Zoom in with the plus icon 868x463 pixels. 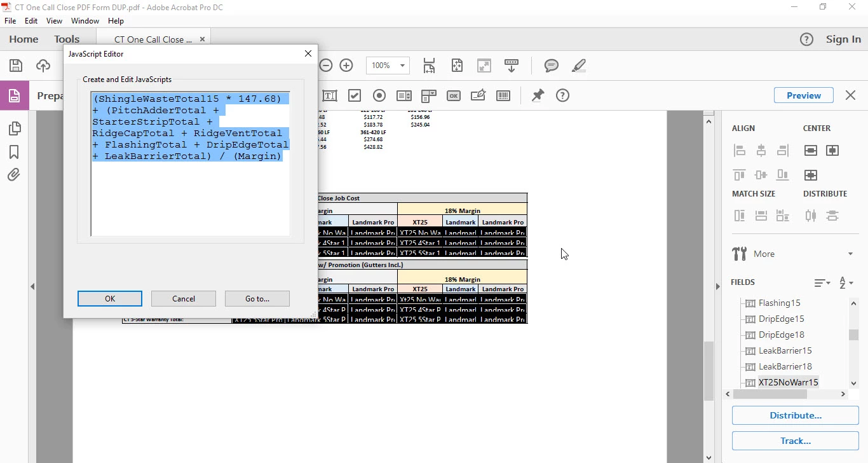pyautogui.click(x=346, y=66)
